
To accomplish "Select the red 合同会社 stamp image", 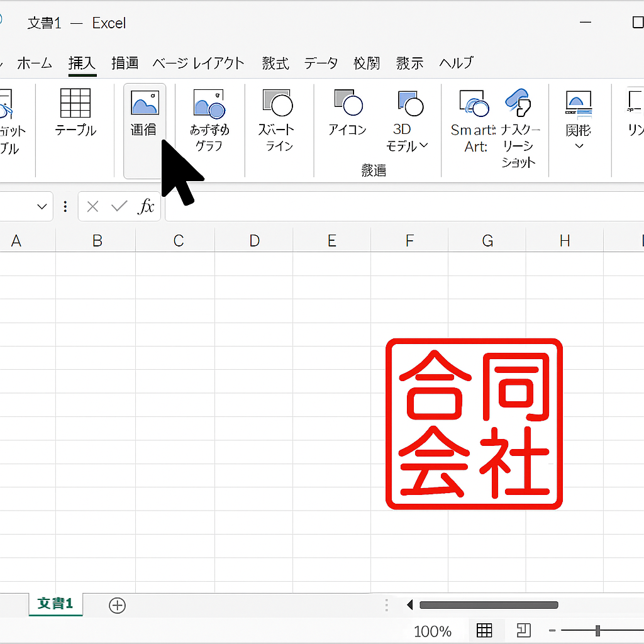I will pyautogui.click(x=474, y=424).
